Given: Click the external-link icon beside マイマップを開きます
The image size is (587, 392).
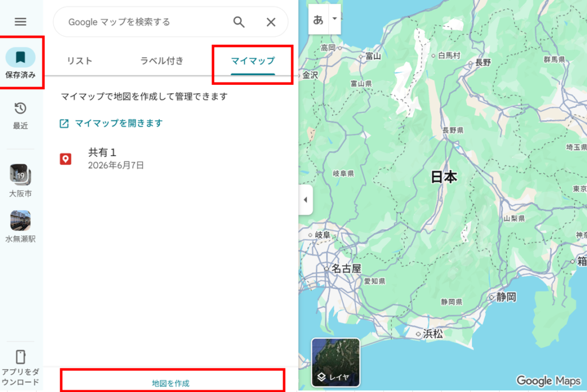Looking at the screenshot, I should click(x=64, y=123).
